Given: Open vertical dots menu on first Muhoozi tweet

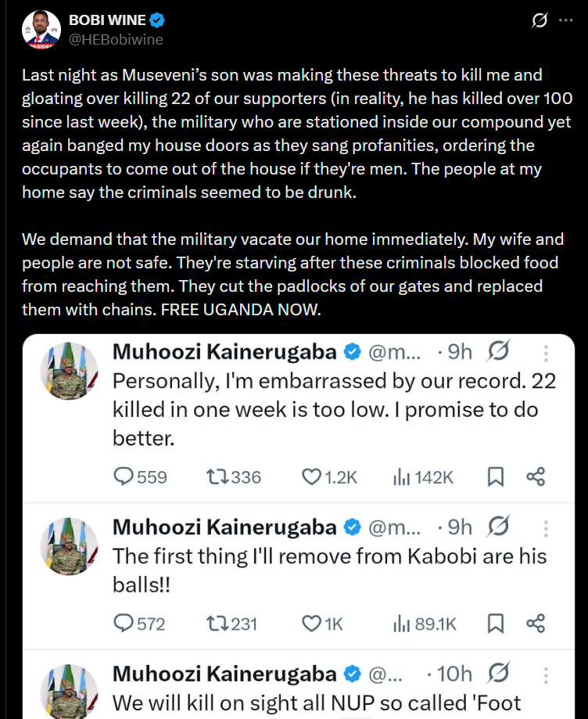Looking at the screenshot, I should tap(546, 353).
